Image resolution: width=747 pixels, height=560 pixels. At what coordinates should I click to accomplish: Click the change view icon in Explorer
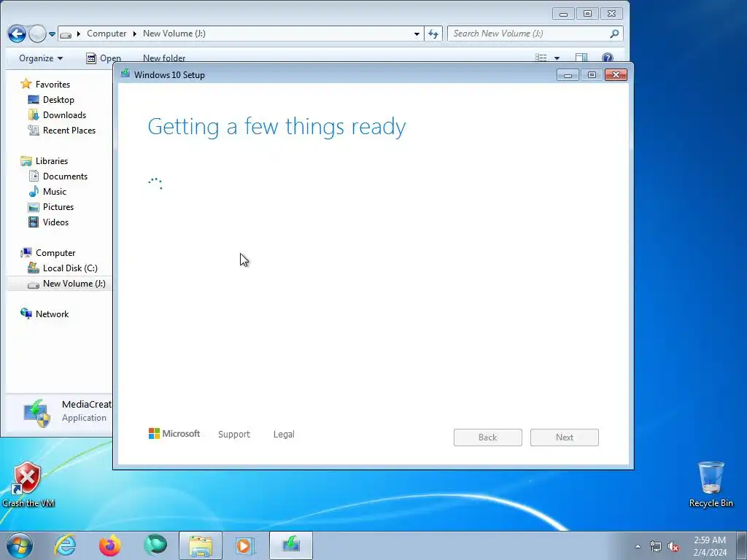pos(541,58)
